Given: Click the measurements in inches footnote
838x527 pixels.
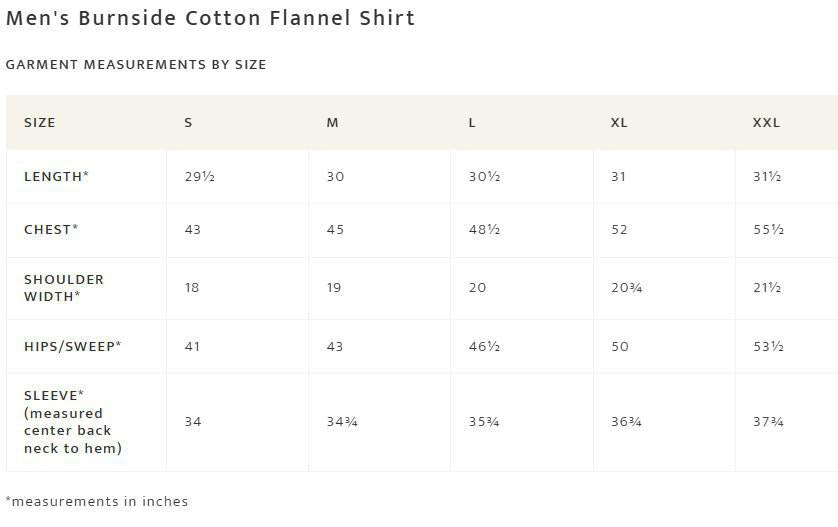Looking at the screenshot, I should [97, 501].
